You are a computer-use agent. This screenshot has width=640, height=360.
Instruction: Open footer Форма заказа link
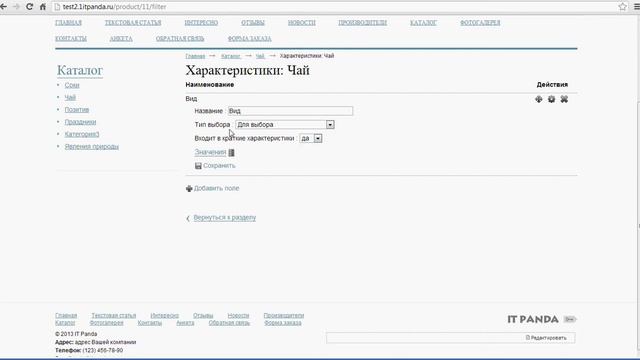282,323
